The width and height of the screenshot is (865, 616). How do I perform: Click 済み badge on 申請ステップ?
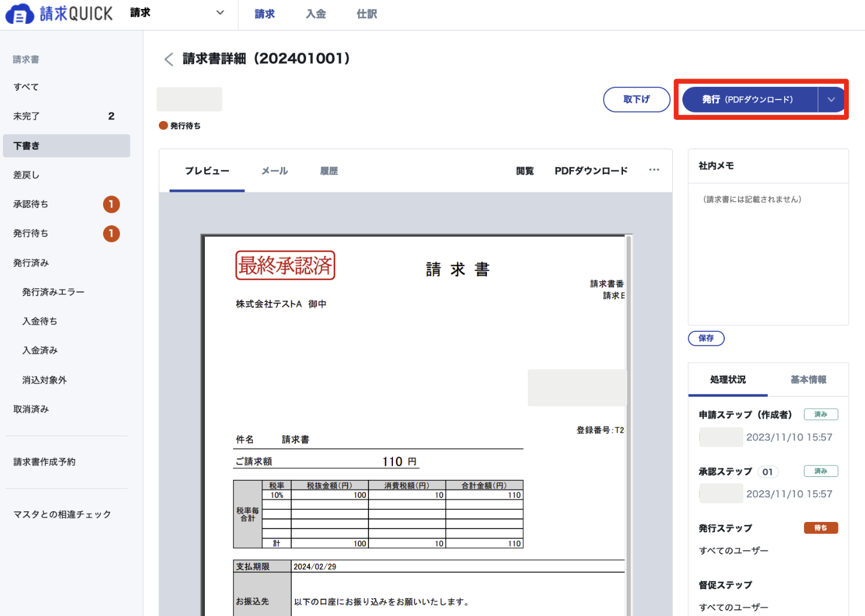821,414
